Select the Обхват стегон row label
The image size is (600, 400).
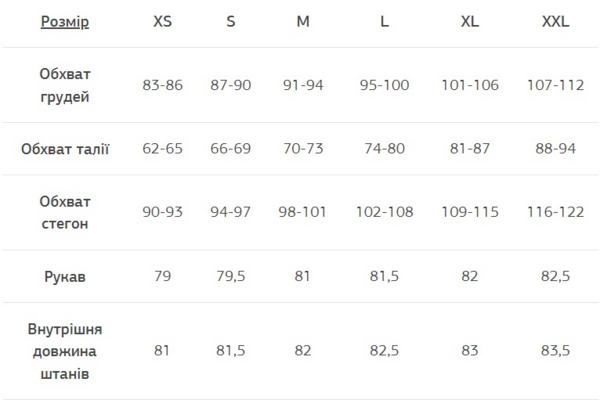pyautogui.click(x=65, y=212)
